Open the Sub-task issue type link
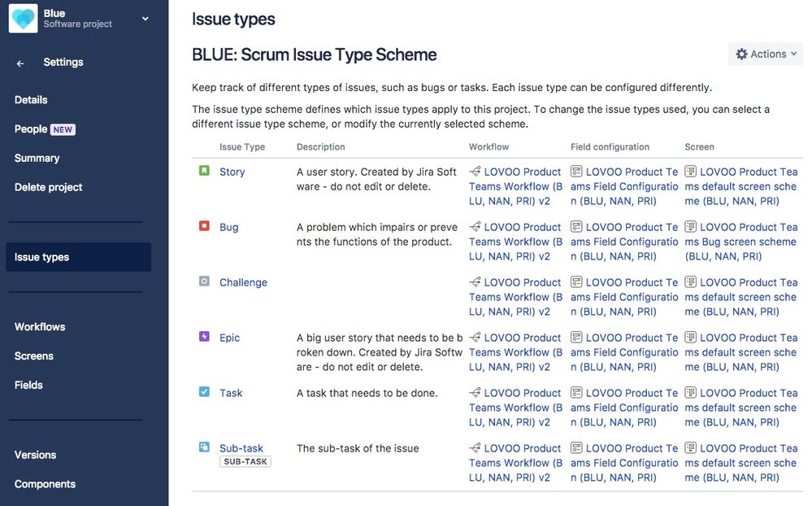Viewport: 812px width, 506px height. [x=241, y=448]
